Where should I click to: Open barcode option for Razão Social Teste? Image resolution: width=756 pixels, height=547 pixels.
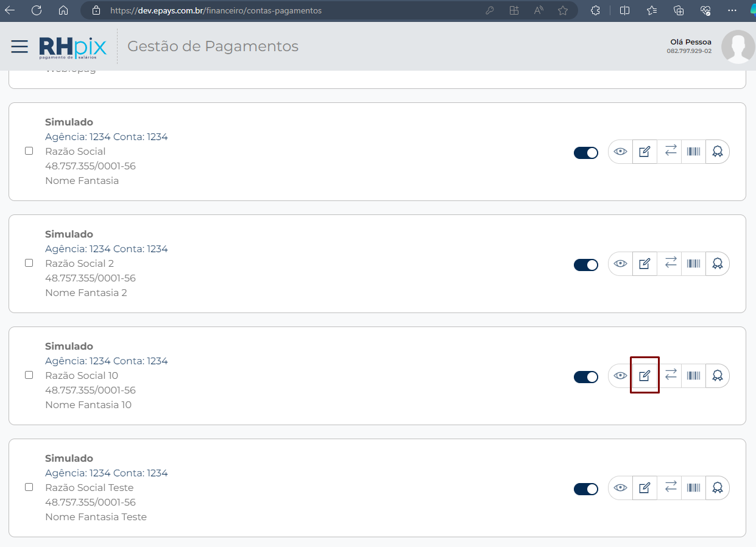[x=693, y=488]
